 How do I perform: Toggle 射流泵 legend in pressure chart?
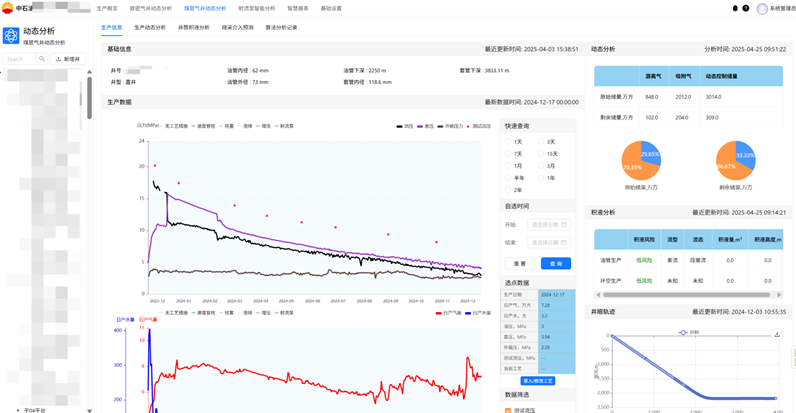pyautogui.click(x=283, y=126)
